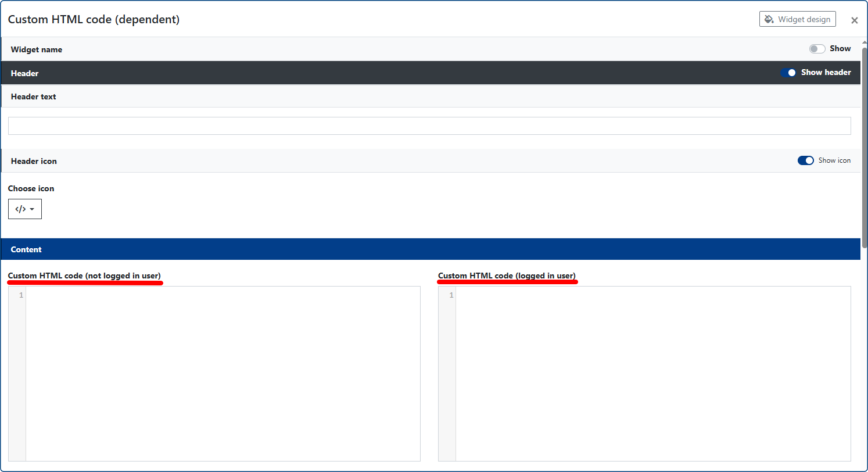Click the Widget design button
The image size is (868, 472).
click(x=797, y=19)
